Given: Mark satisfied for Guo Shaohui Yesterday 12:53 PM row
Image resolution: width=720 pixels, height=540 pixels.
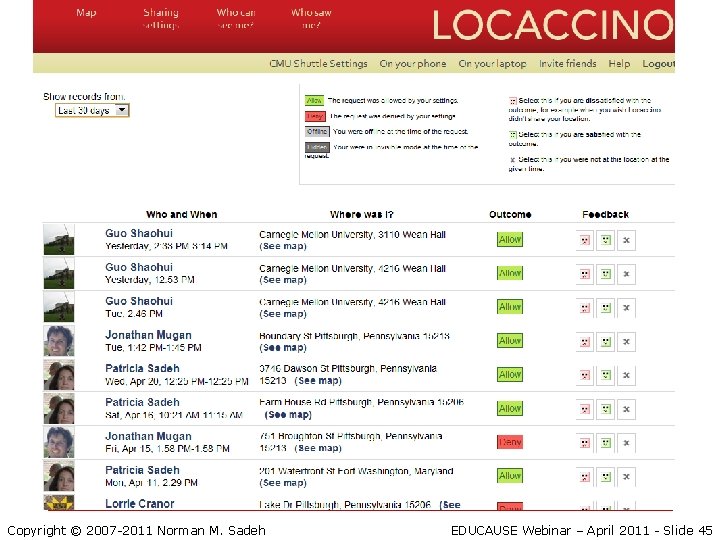Looking at the screenshot, I should (606, 274).
